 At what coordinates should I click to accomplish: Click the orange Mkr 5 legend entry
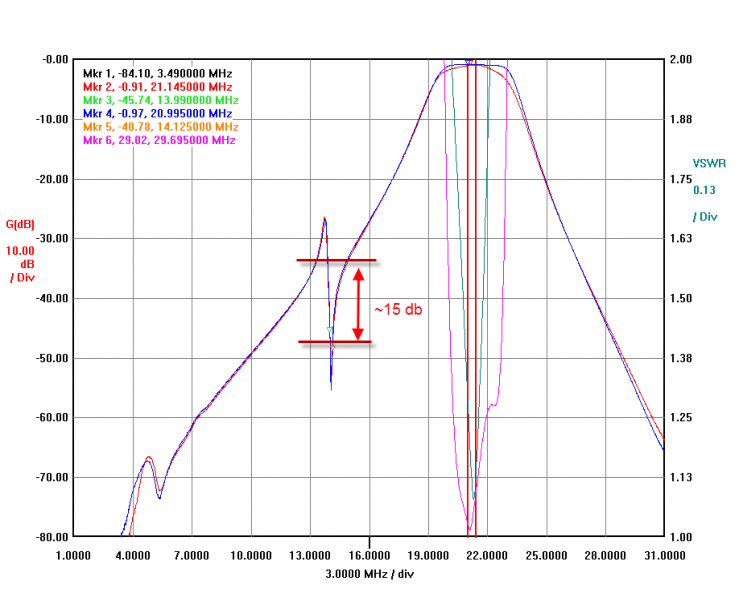(x=158, y=128)
